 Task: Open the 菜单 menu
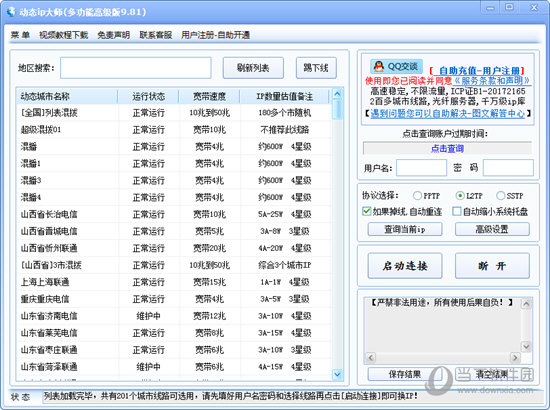pyautogui.click(x=20, y=35)
